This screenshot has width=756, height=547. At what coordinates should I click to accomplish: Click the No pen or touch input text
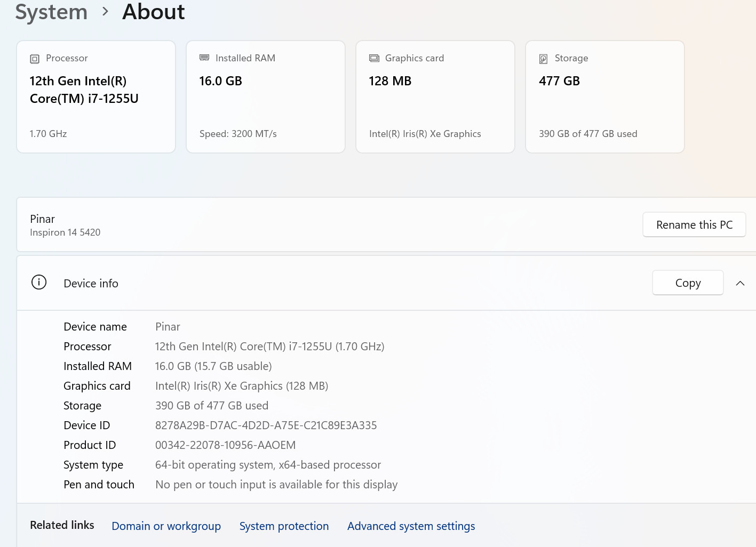point(276,485)
